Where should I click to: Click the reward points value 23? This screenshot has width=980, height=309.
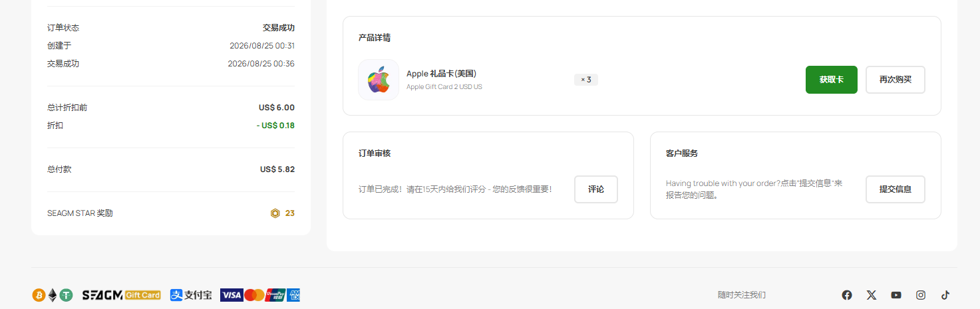point(290,213)
